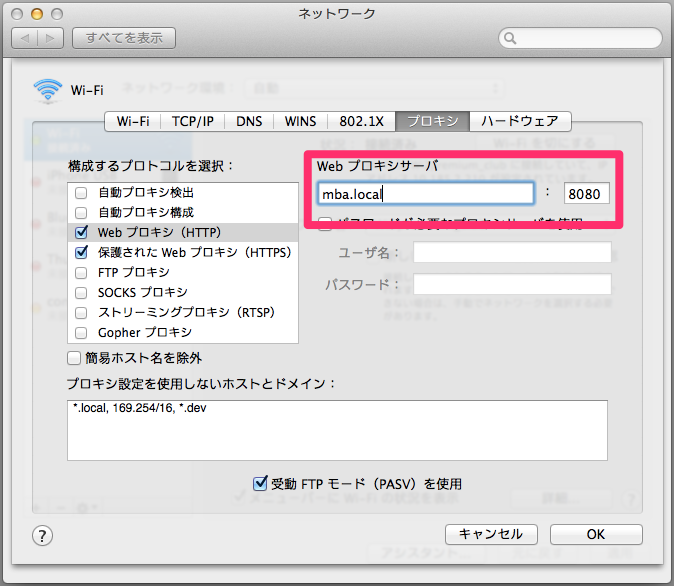Enable 自動プロキシ検出 checkbox

click(80, 192)
